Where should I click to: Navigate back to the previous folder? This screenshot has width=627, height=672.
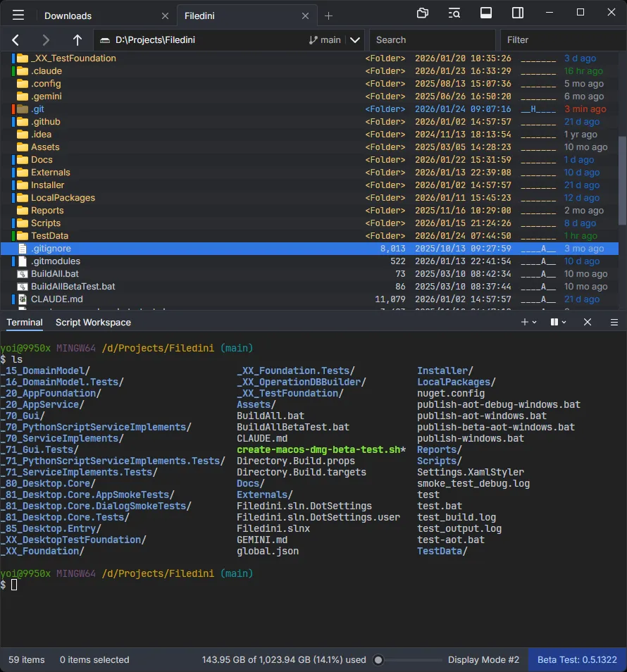[x=16, y=40]
